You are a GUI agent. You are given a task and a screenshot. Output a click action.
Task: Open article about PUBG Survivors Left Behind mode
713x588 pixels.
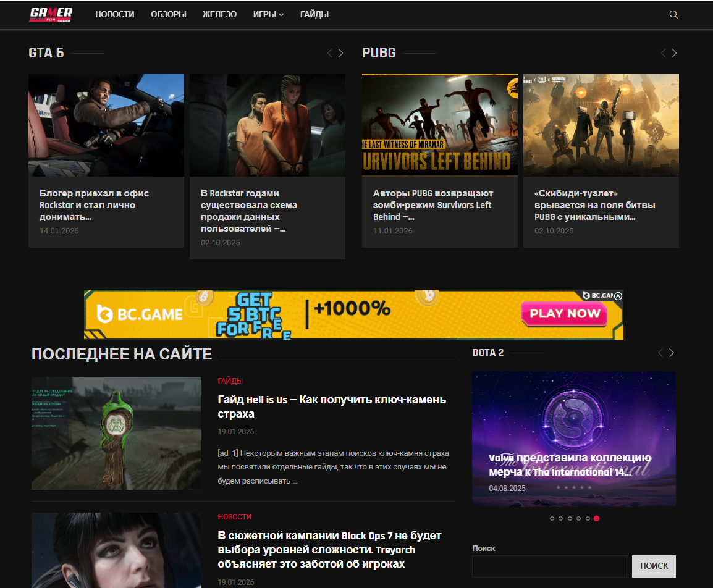click(433, 205)
